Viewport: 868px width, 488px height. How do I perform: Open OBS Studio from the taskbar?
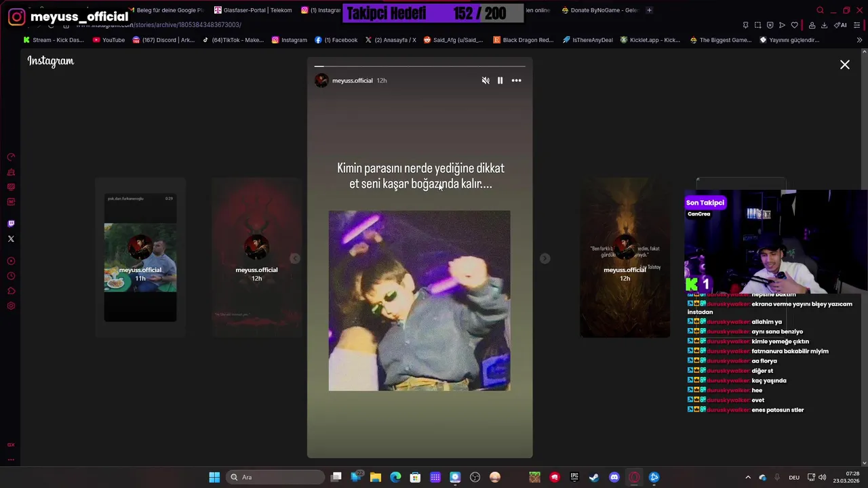pos(475,477)
